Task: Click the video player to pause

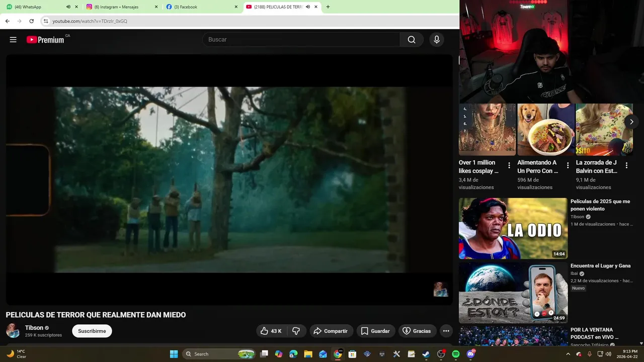Action: tap(229, 179)
